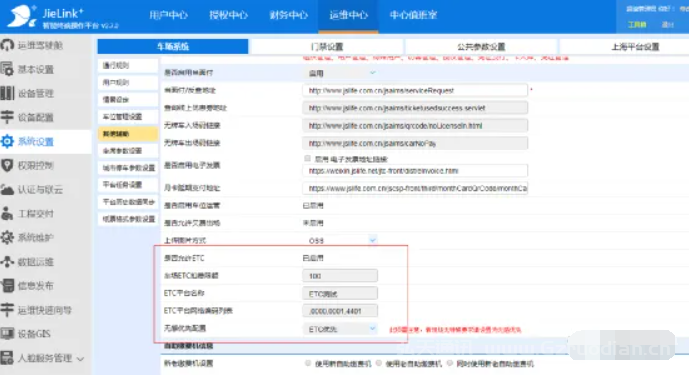This screenshot has height=375, width=689.
Task: Click the carNoPay URL field
Action: 415,143
